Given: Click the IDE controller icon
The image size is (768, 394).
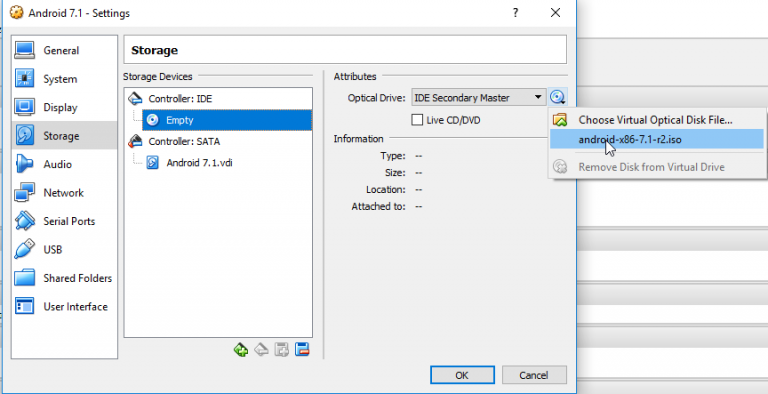Looking at the screenshot, I should [x=135, y=98].
